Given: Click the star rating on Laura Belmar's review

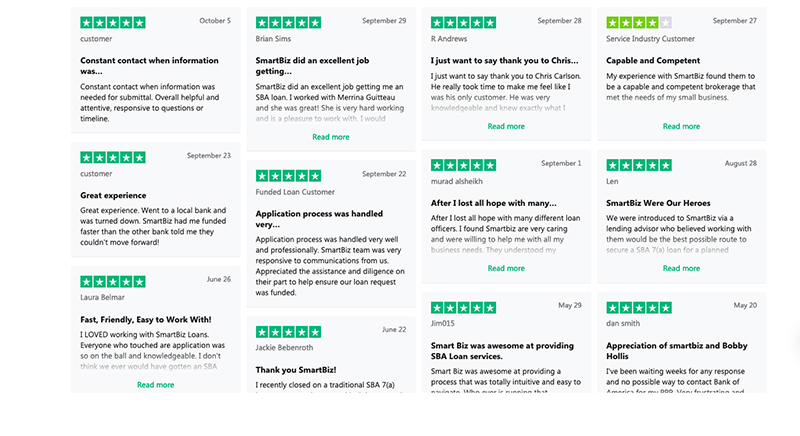Looking at the screenshot, I should [x=113, y=282].
